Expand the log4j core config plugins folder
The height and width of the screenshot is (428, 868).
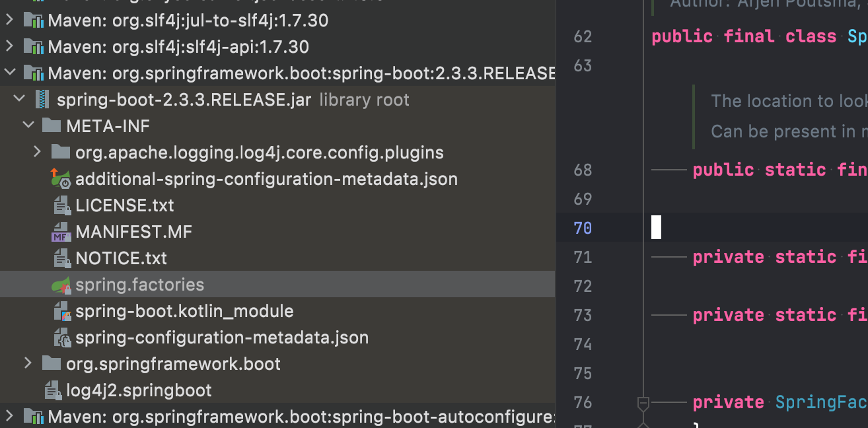[37, 152]
